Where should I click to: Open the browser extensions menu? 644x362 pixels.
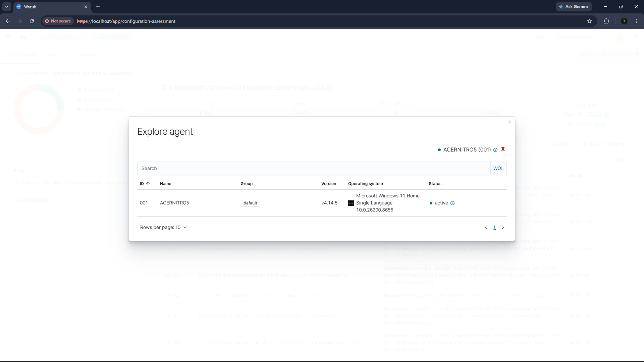606,21
